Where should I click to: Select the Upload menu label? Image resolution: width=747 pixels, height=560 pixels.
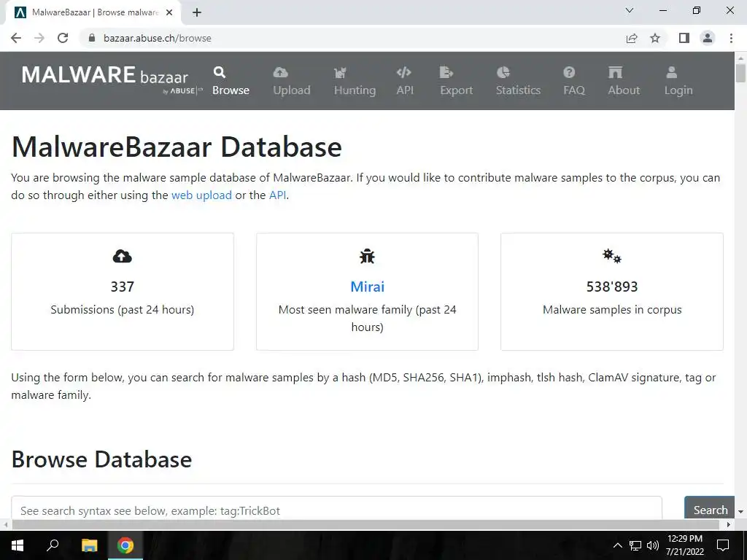(x=292, y=90)
